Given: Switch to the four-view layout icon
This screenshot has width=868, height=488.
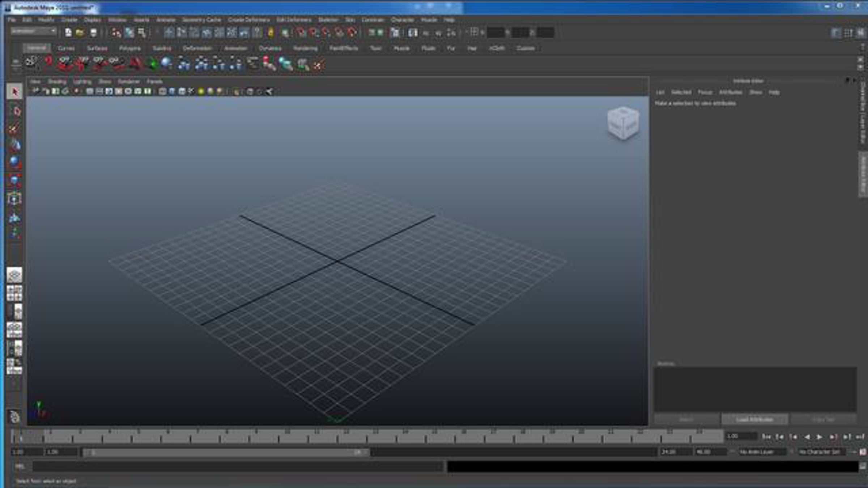Looking at the screenshot, I should (14, 293).
